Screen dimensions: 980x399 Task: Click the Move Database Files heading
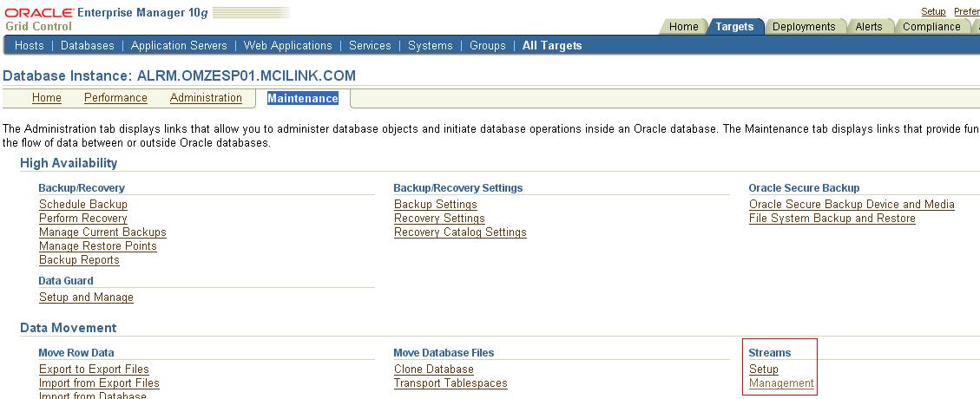pos(444,353)
